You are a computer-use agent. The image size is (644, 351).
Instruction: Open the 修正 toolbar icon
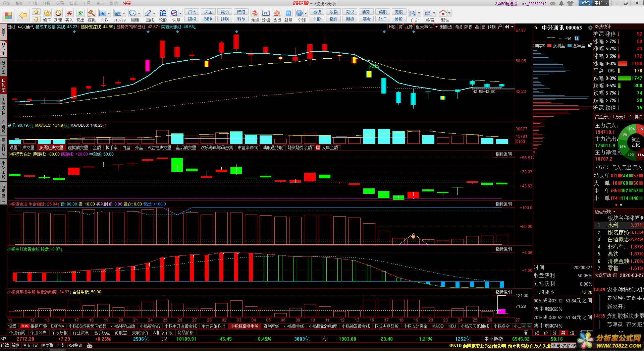pos(47,13)
